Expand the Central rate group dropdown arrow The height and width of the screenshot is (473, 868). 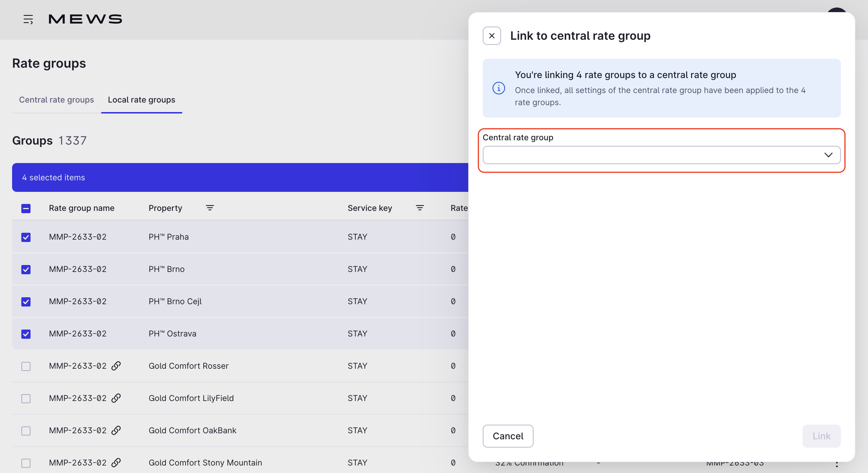pyautogui.click(x=828, y=155)
